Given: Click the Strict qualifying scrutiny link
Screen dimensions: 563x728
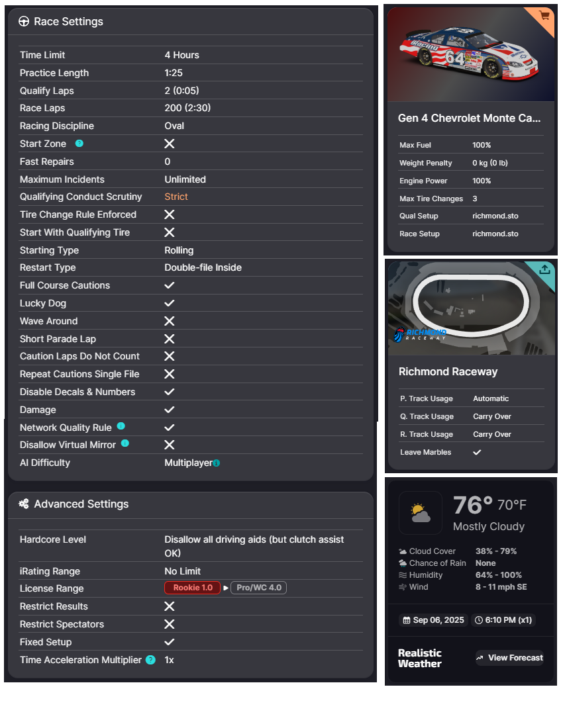Looking at the screenshot, I should 176,197.
